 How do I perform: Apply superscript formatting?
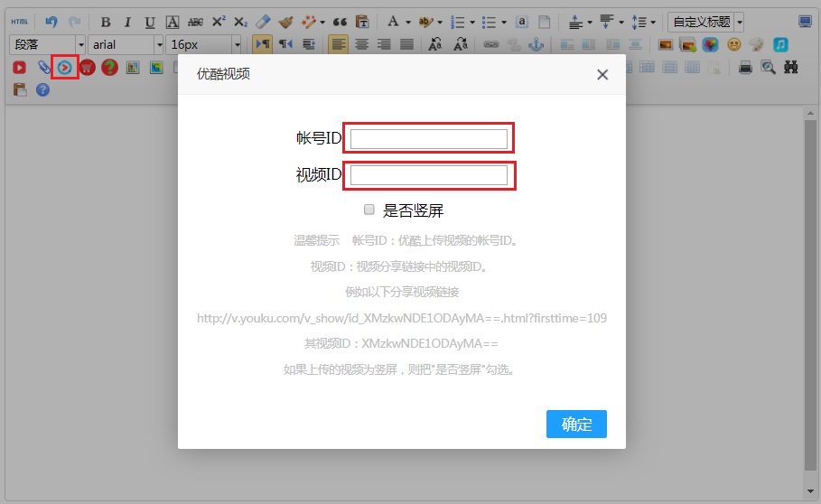[219, 22]
